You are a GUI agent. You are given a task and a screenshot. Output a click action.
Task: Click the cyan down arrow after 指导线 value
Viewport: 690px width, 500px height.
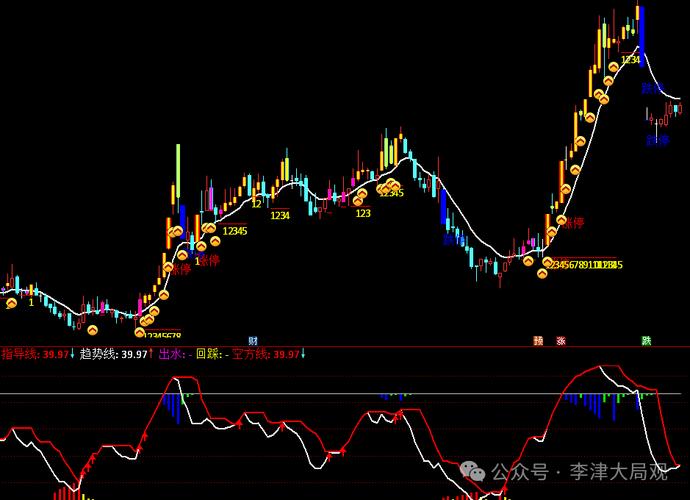click(x=73, y=353)
